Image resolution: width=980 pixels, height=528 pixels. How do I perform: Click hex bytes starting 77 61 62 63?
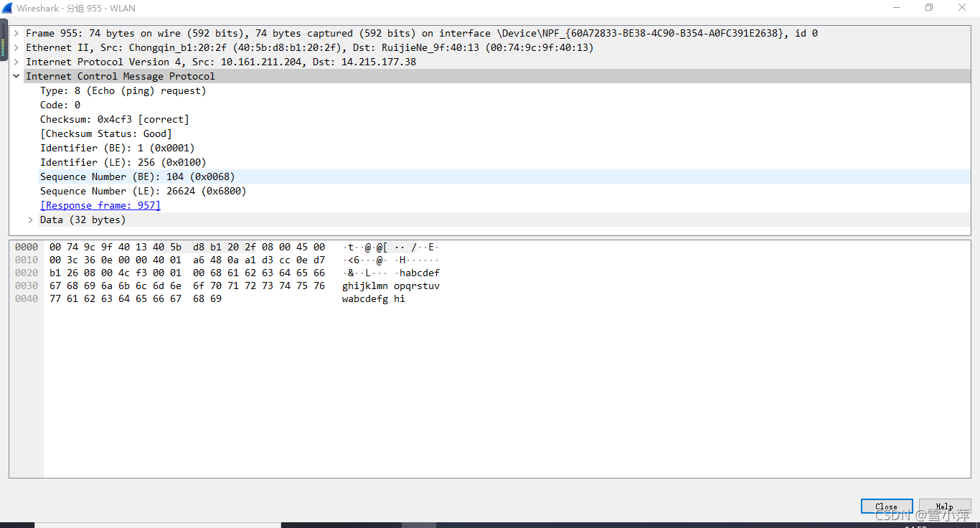[x=136, y=298]
